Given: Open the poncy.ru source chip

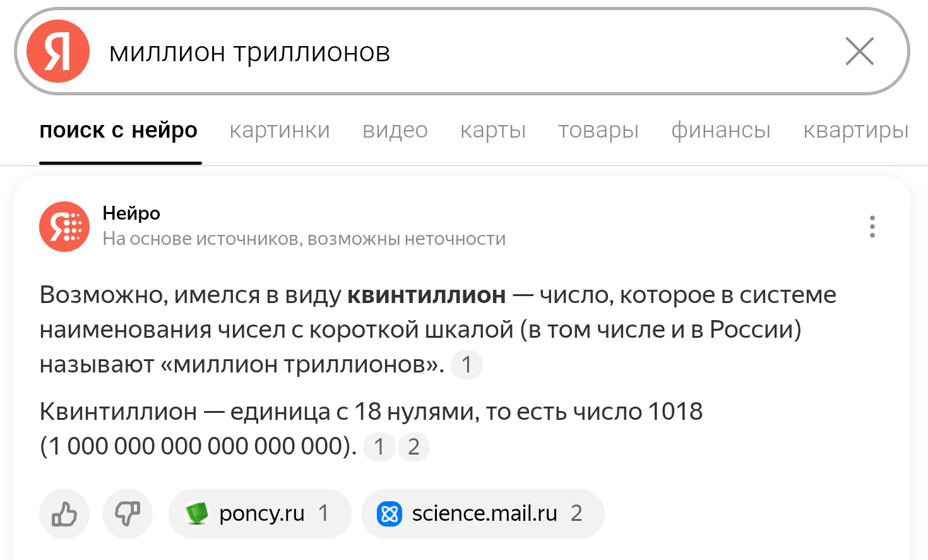Looking at the screenshot, I should click(x=260, y=514).
